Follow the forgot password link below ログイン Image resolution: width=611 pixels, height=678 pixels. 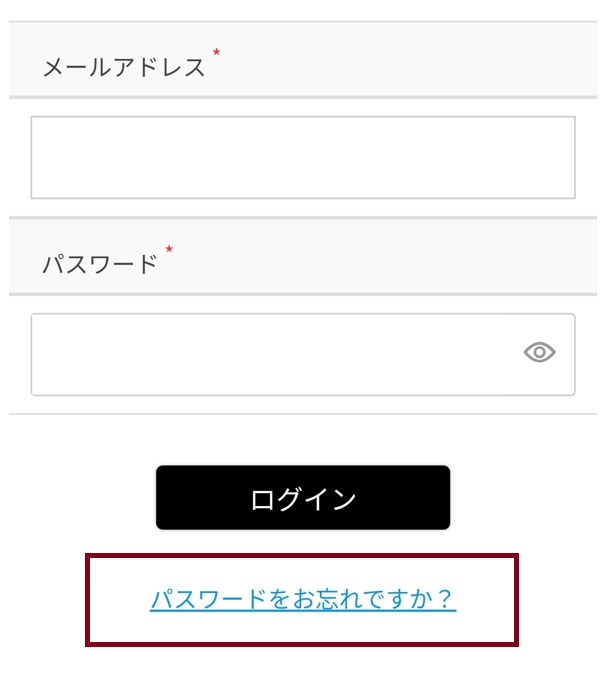pos(303,599)
